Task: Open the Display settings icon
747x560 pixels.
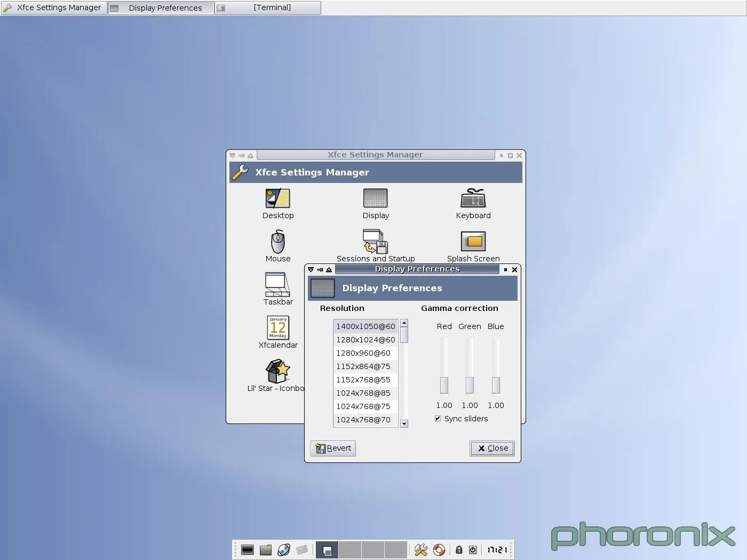Action: (376, 198)
